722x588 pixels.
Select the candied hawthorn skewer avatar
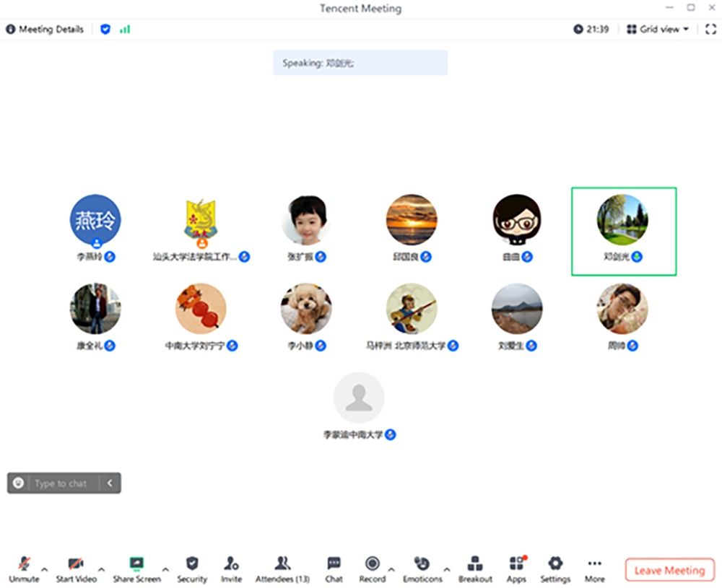(x=201, y=309)
